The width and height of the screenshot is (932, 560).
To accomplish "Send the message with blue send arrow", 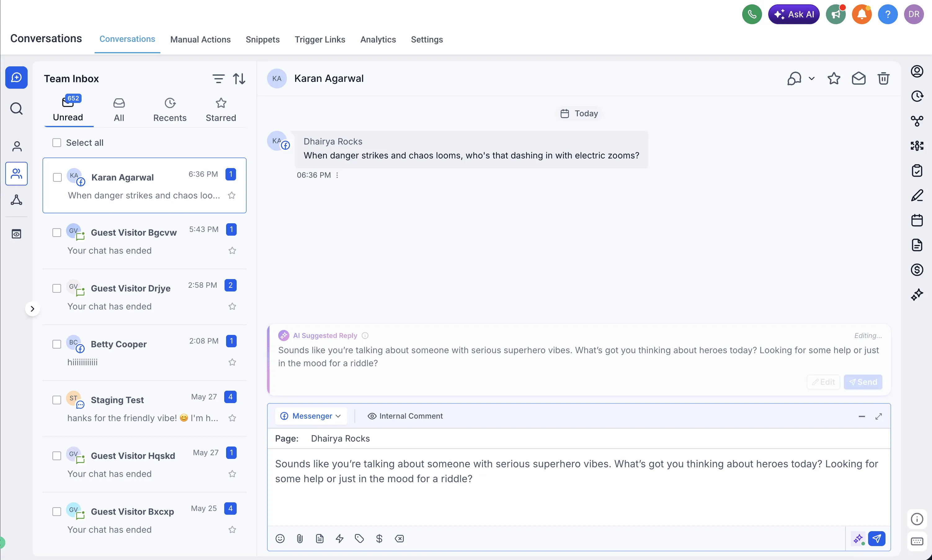I will pos(876,539).
